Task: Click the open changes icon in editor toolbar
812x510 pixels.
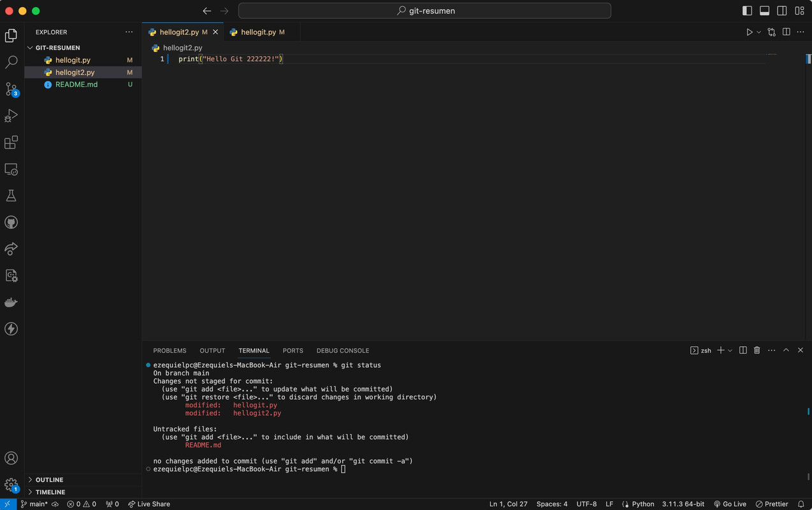Action: click(x=772, y=32)
